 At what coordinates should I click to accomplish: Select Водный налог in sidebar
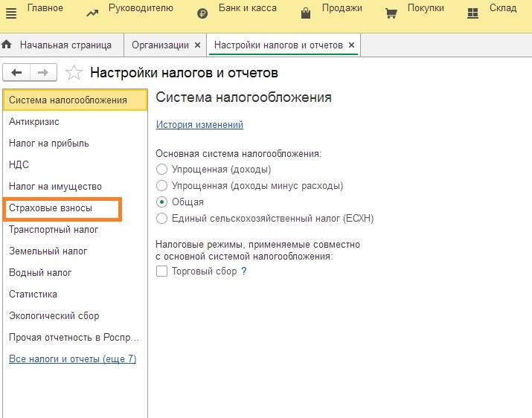pos(75,272)
